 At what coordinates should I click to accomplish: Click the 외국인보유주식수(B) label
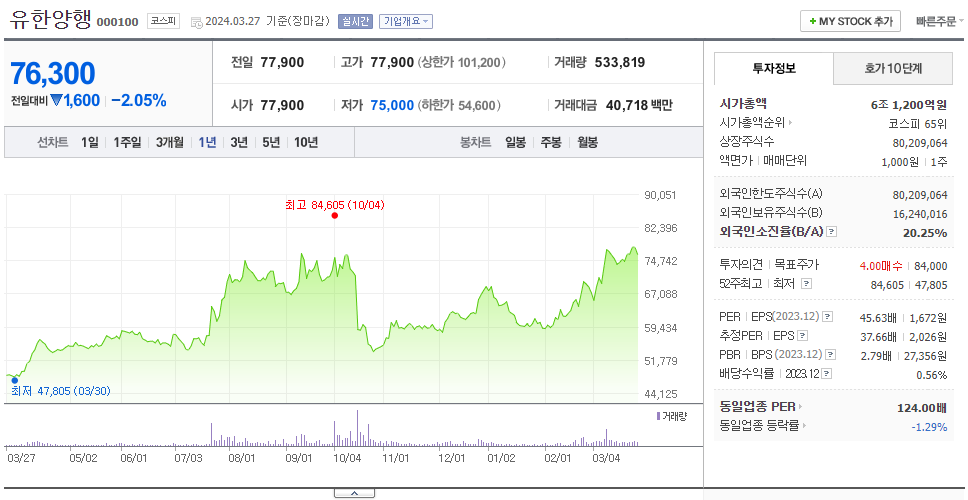(771, 213)
